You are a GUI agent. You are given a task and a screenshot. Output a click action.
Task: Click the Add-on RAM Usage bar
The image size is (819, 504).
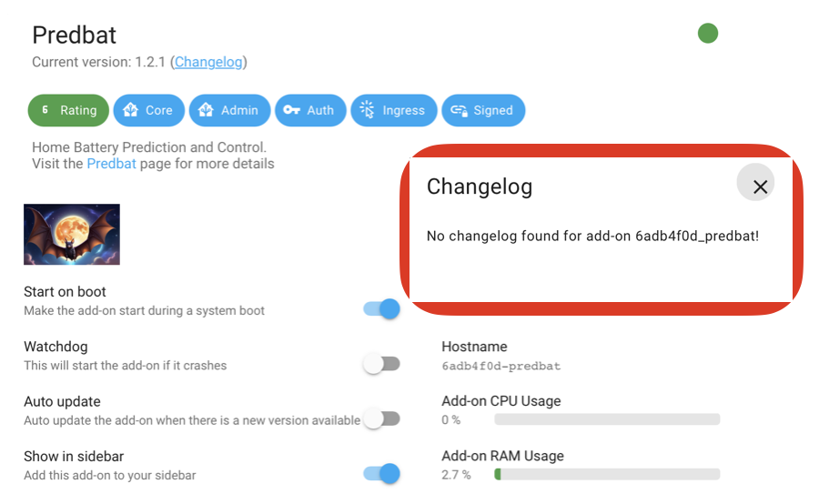coord(607,474)
